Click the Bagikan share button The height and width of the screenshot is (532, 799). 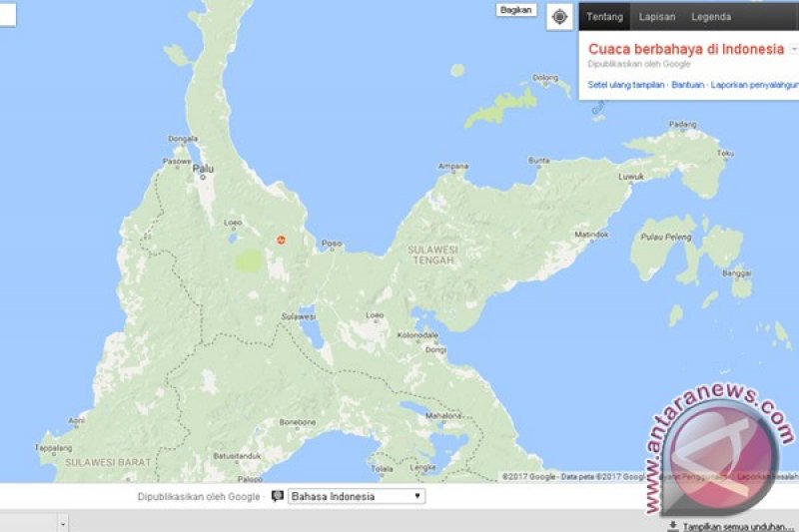(515, 10)
